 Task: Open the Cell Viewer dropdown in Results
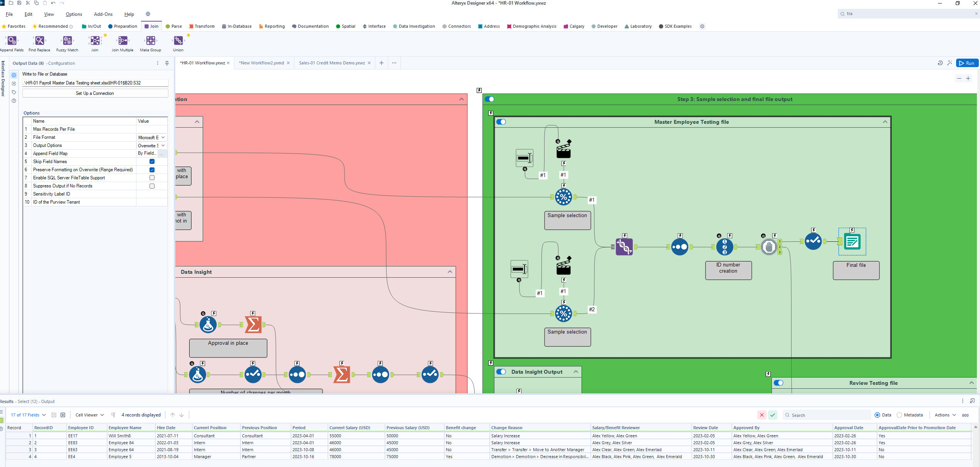click(89, 415)
